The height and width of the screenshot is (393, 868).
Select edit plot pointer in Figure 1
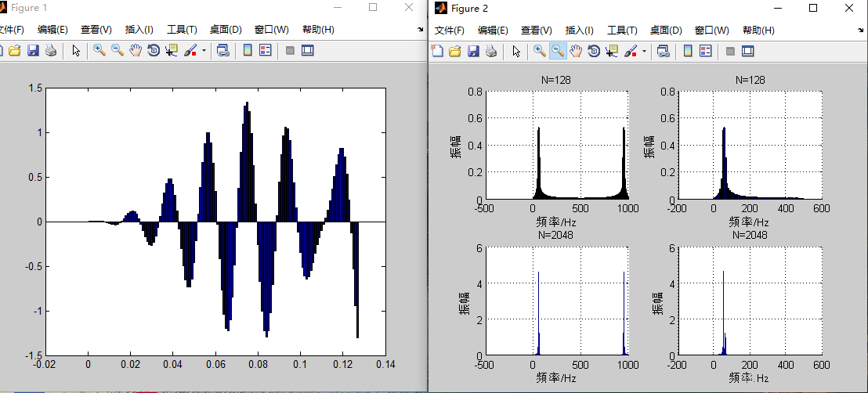(77, 51)
